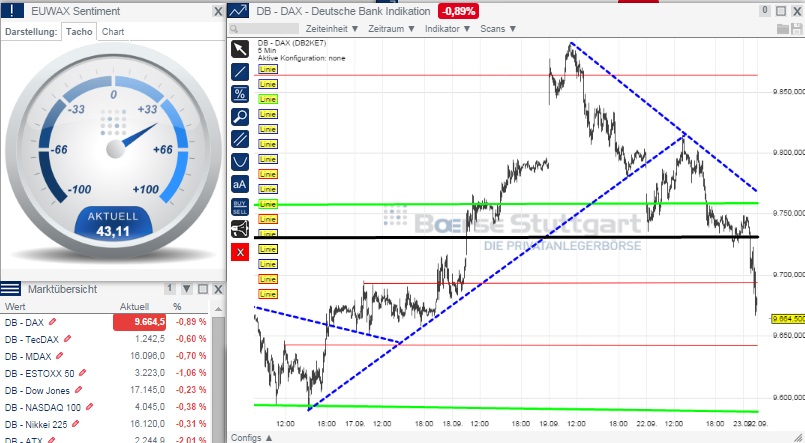
Task: Select the curve parabola drawing tool
Action: [240, 162]
